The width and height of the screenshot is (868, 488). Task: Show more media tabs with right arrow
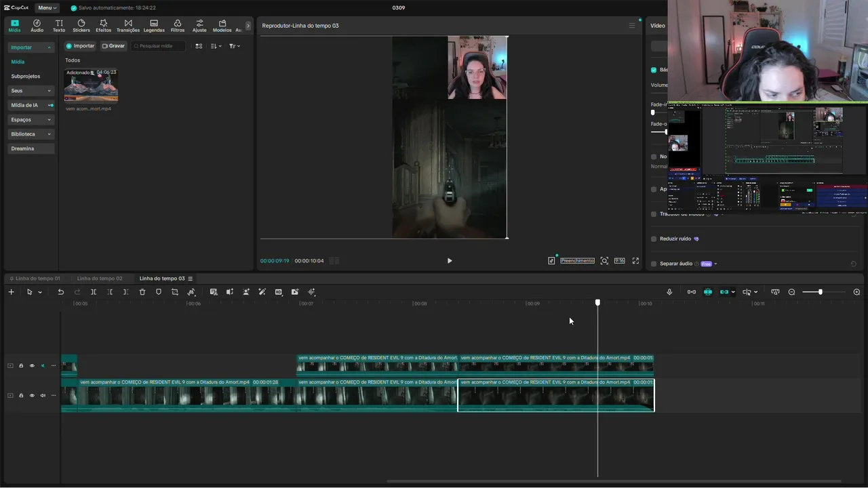[248, 26]
